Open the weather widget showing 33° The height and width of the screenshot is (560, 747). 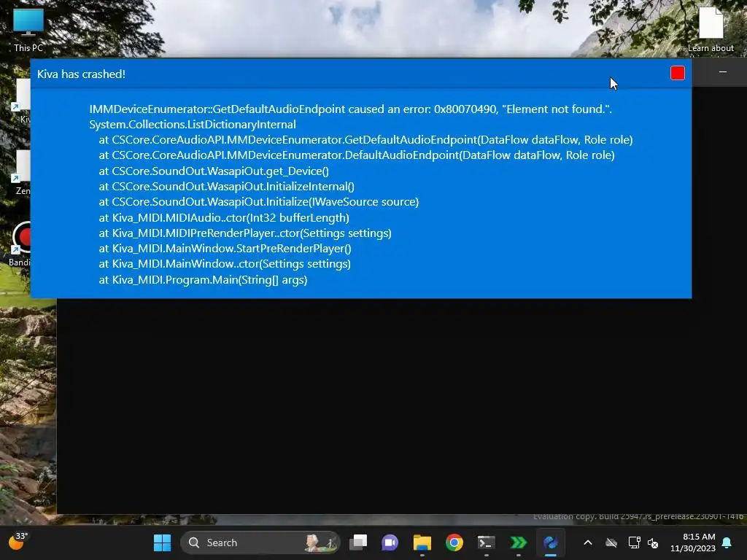[18, 541]
